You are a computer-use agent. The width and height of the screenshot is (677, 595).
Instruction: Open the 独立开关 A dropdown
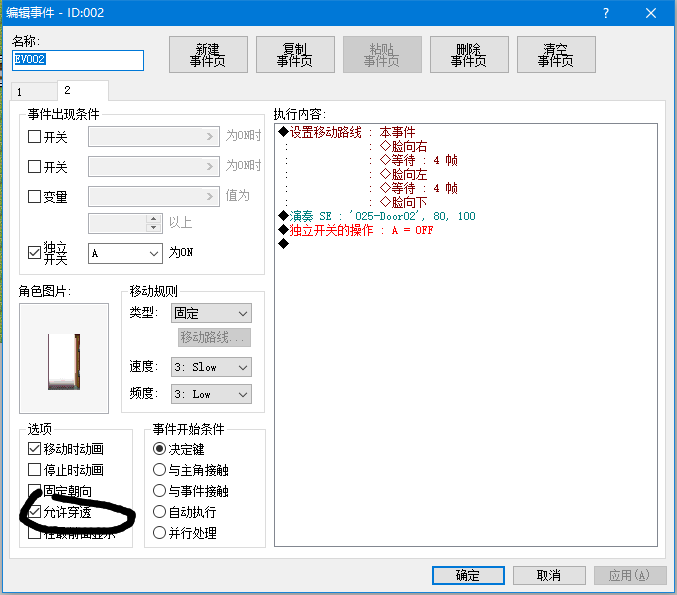click(x=125, y=253)
